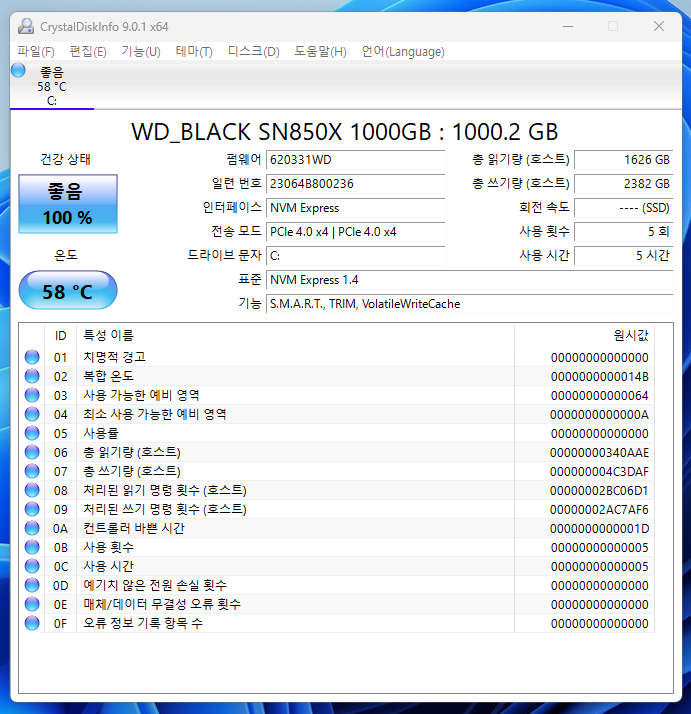Click transfer mode field PCIe 4.0 x4

356,232
